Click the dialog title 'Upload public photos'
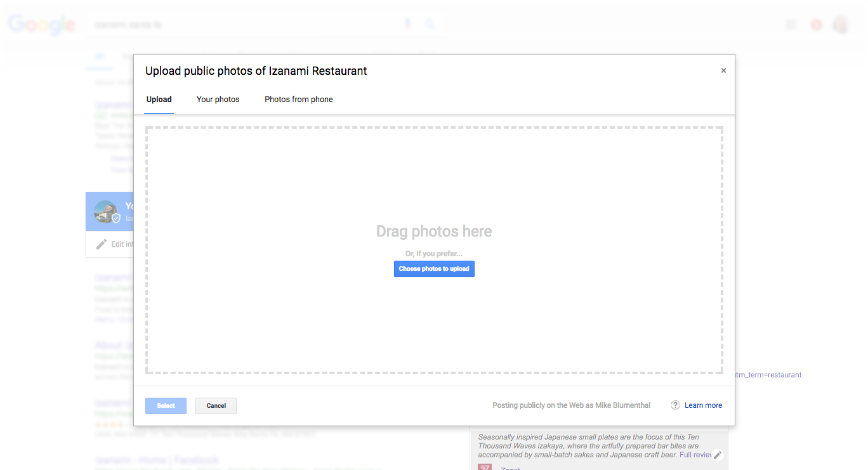 [x=256, y=71]
